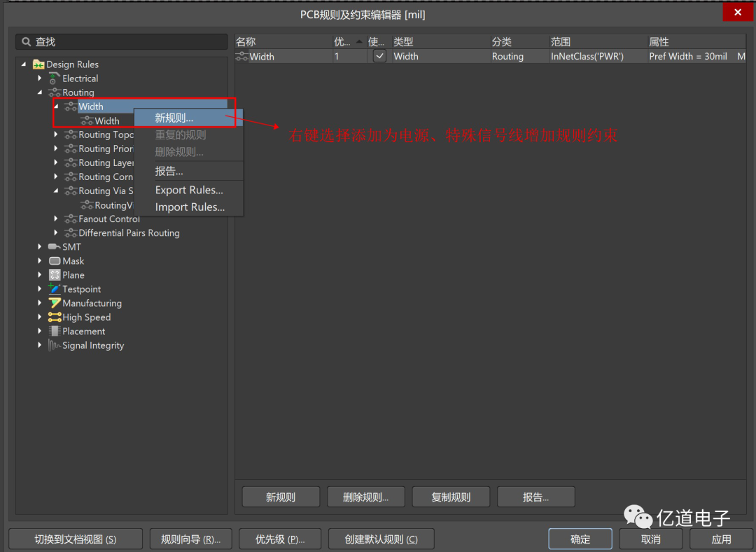Collapse the Routing category

point(40,92)
